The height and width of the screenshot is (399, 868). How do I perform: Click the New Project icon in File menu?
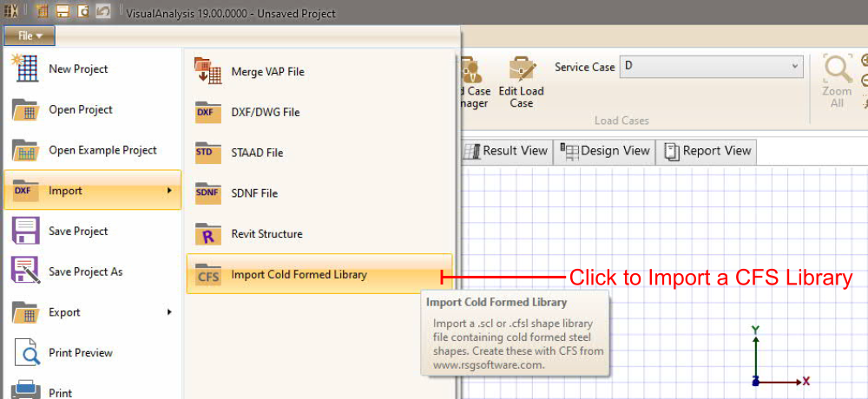pyautogui.click(x=27, y=69)
